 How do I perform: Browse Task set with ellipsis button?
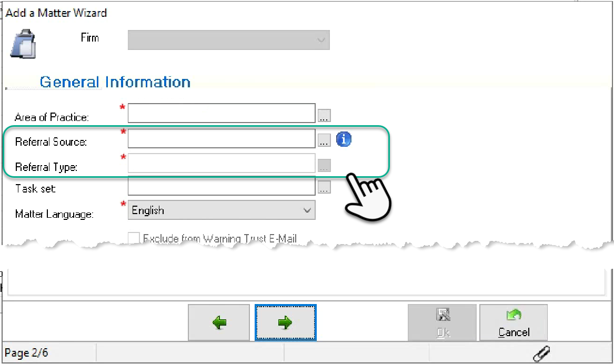pos(324,187)
